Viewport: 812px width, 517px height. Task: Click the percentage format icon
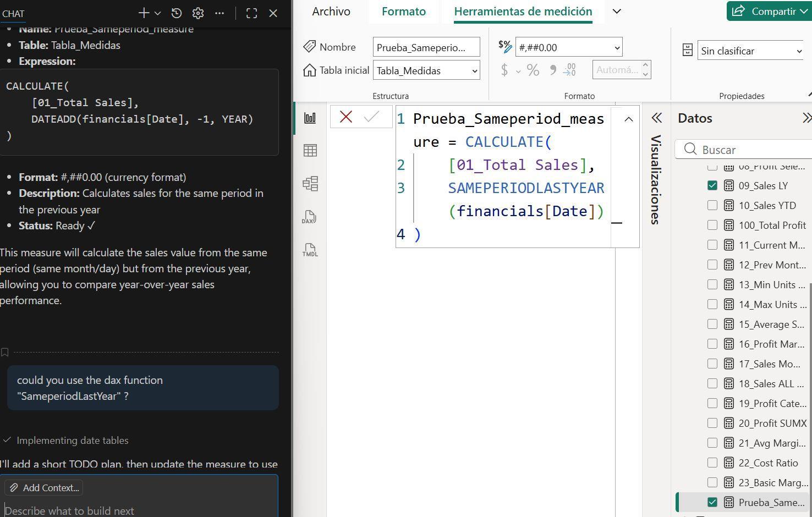(533, 70)
